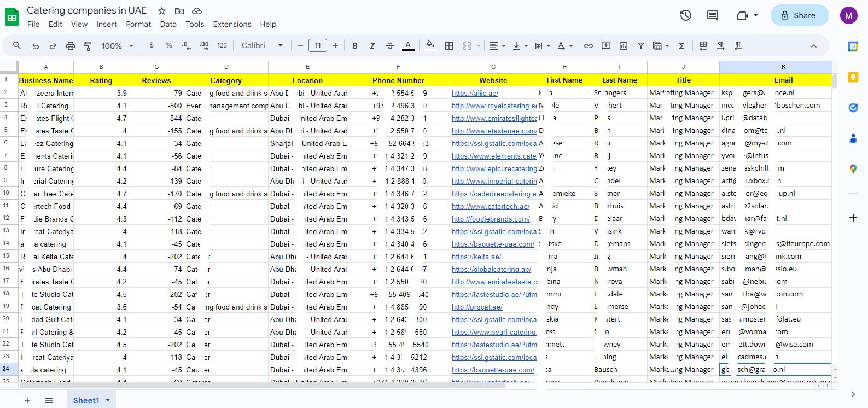The image size is (868, 408).
Task: Toggle strikethrough formatting
Action: [390, 46]
